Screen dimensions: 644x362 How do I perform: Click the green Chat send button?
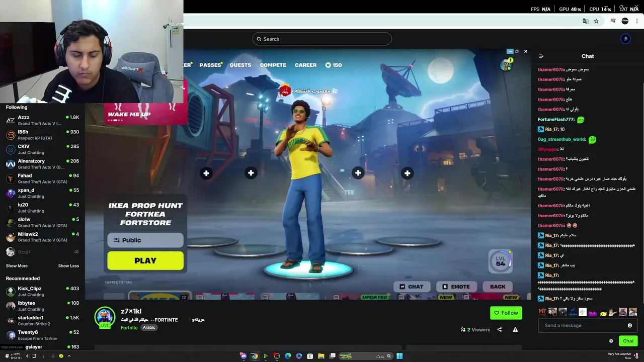pos(628,341)
